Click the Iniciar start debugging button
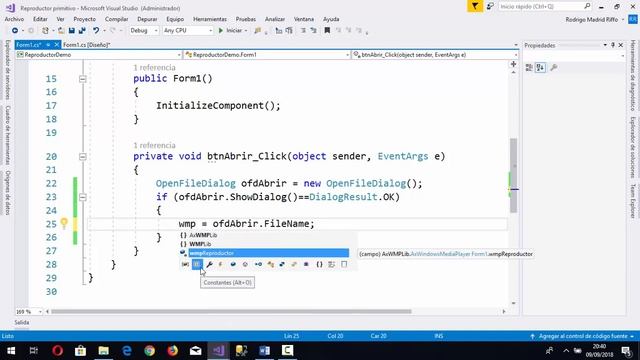The height and width of the screenshot is (360, 640). (x=230, y=31)
